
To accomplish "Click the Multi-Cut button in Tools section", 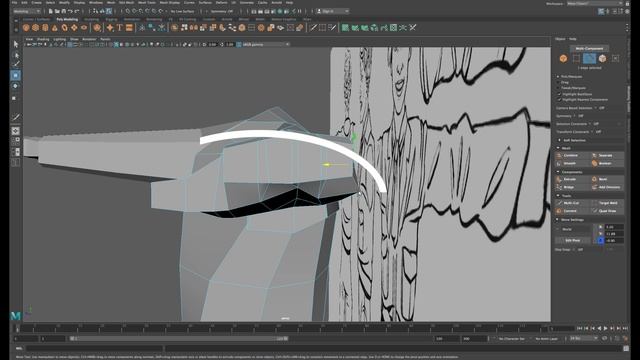I will [571, 203].
